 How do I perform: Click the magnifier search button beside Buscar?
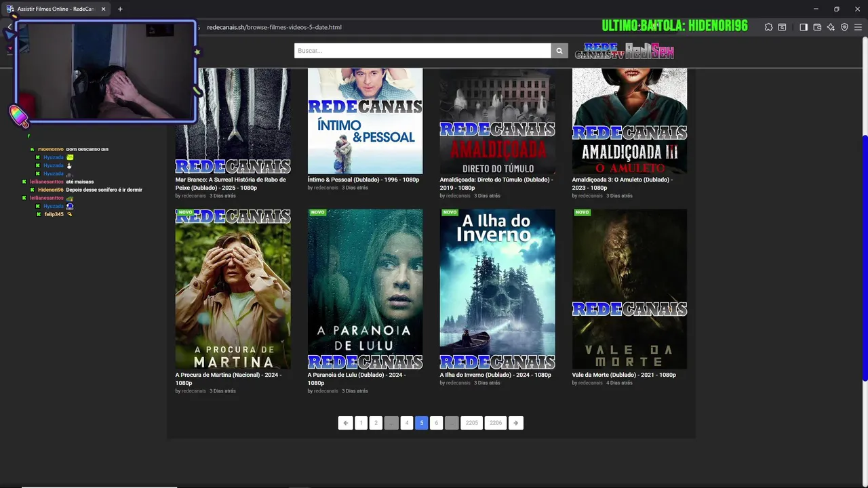tap(559, 51)
